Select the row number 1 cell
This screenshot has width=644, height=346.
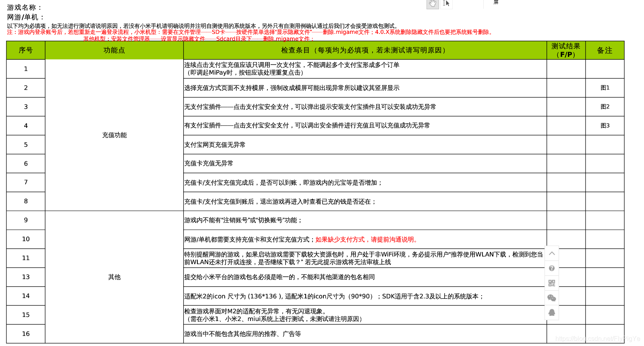26,69
